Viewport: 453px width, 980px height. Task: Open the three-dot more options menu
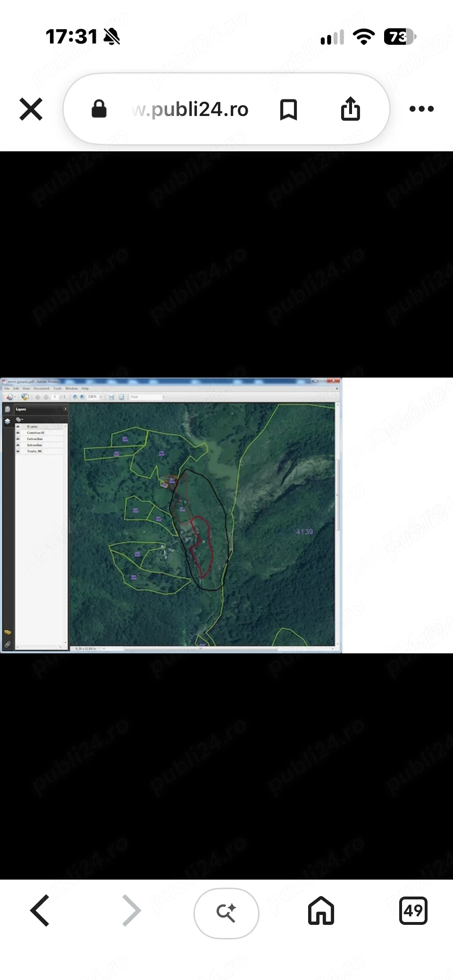tap(421, 109)
